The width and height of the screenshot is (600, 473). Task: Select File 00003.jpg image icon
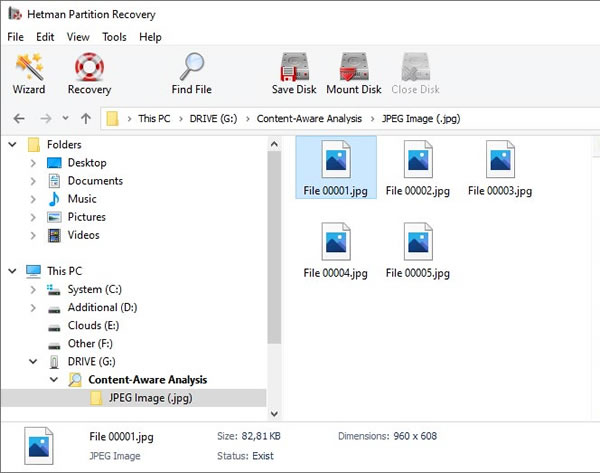click(500, 159)
